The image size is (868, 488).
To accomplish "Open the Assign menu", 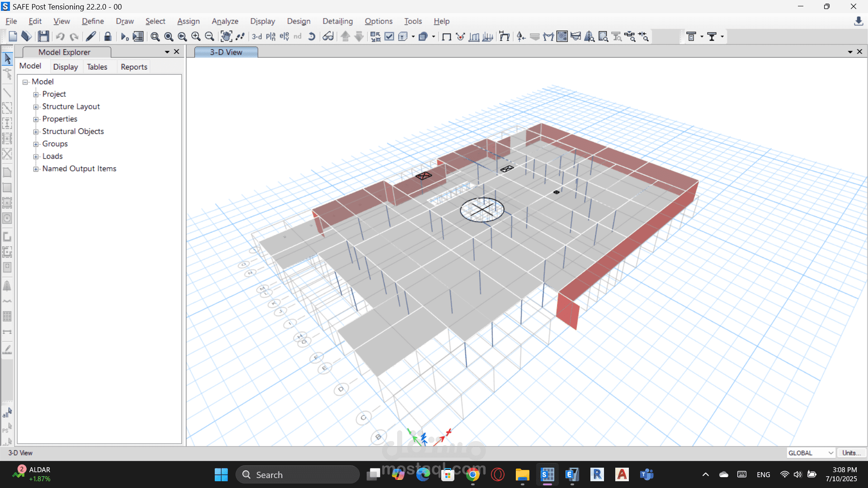I will (x=188, y=21).
